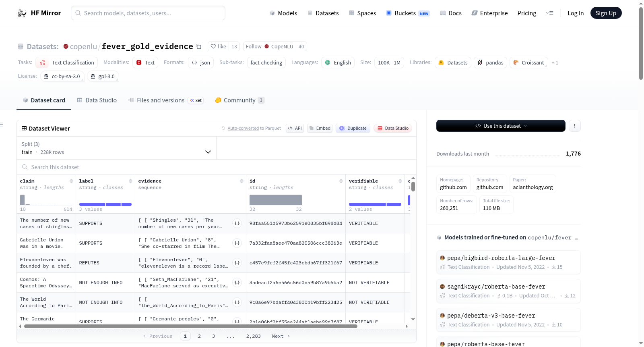Sort the evidence column
The width and height of the screenshot is (644, 347).
[x=242, y=181]
